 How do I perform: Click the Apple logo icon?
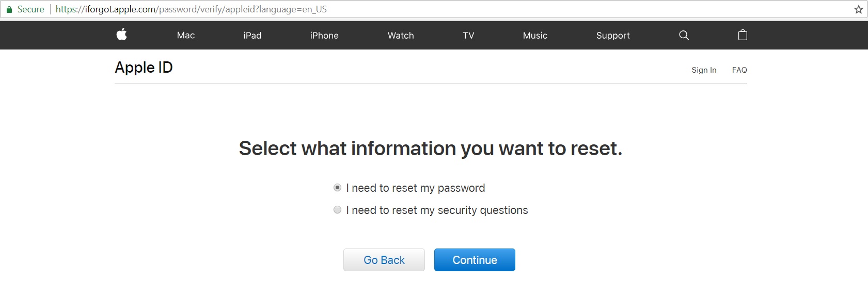[122, 35]
